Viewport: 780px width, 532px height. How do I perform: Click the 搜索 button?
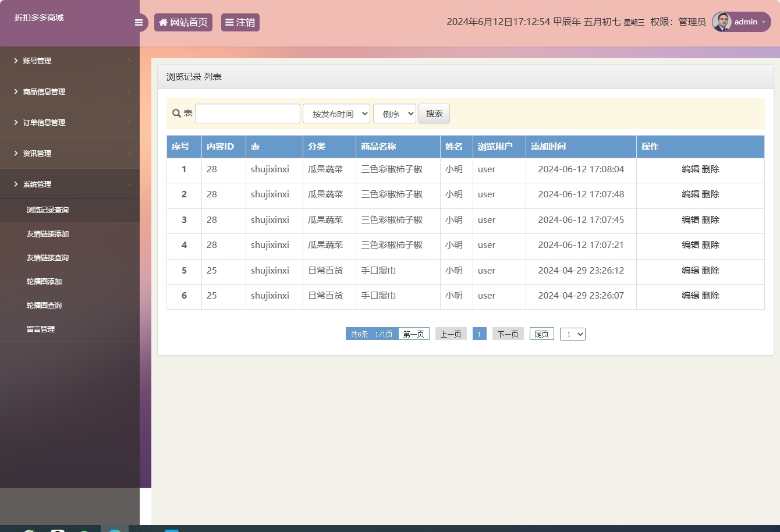pos(434,113)
